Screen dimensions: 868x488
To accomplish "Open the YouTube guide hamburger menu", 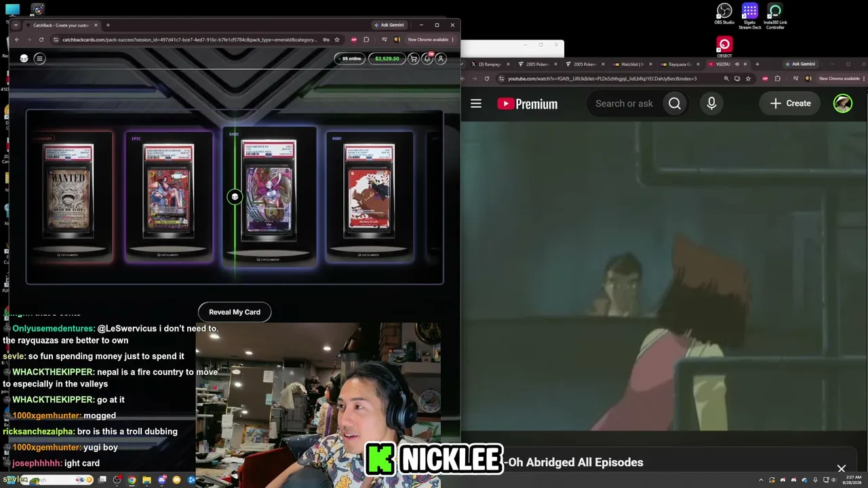I will (476, 104).
